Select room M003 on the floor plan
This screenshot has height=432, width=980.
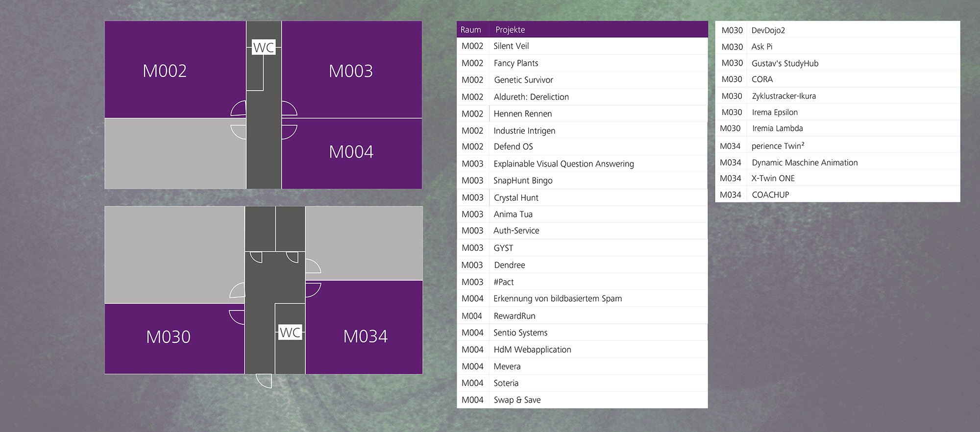[351, 71]
